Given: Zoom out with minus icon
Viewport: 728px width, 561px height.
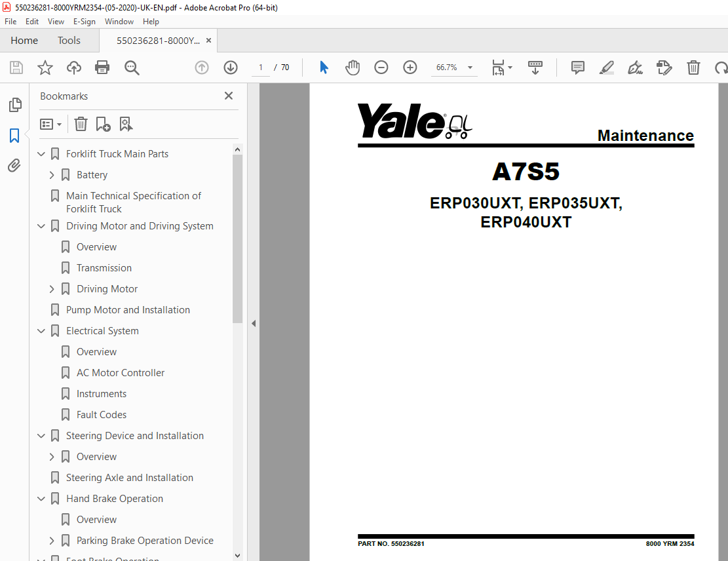Looking at the screenshot, I should 381,68.
